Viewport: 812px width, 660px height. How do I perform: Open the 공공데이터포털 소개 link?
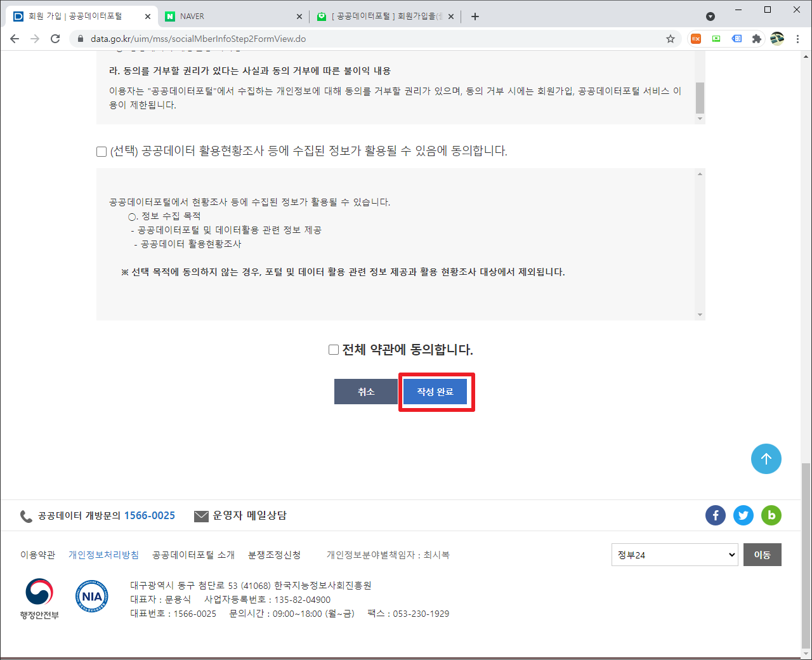(x=193, y=555)
